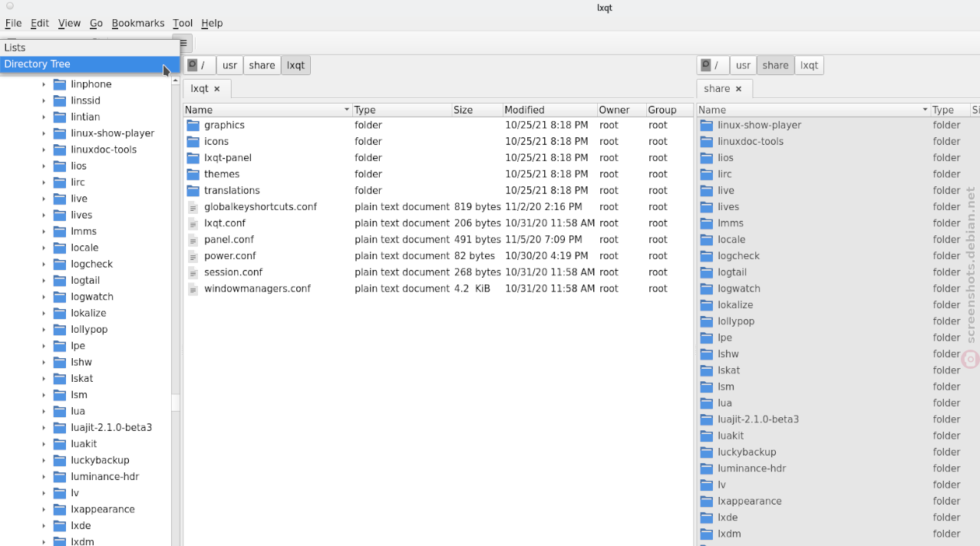Expand the lxappearance node in the directory tree
This screenshot has height=546, width=980.
(x=44, y=509)
